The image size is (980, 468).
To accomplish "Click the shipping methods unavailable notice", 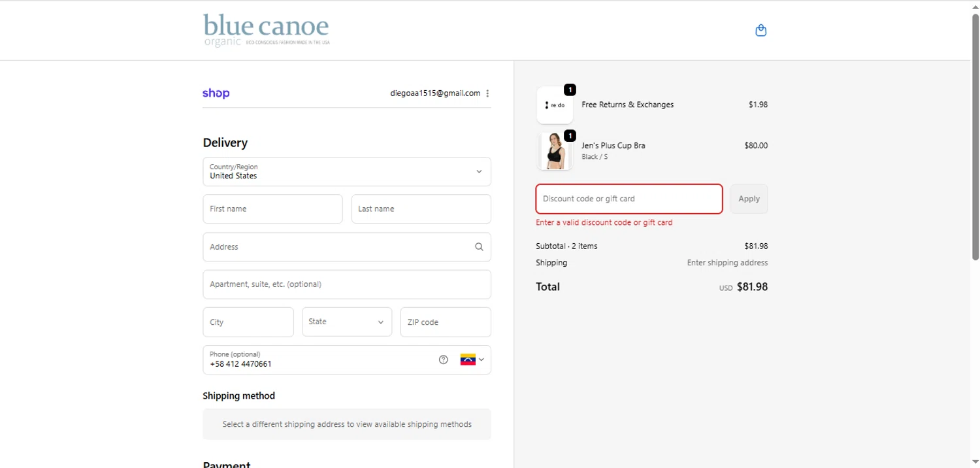I will (347, 424).
